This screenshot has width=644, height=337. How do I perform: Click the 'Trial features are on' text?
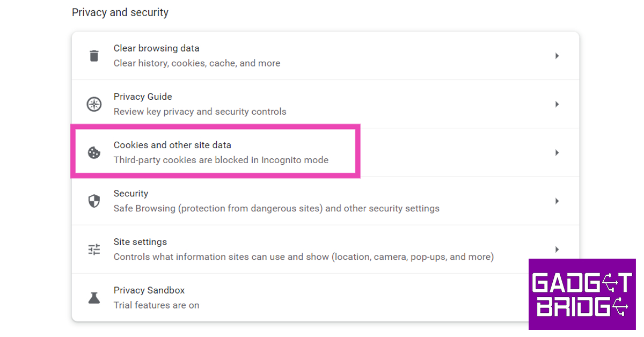156,305
